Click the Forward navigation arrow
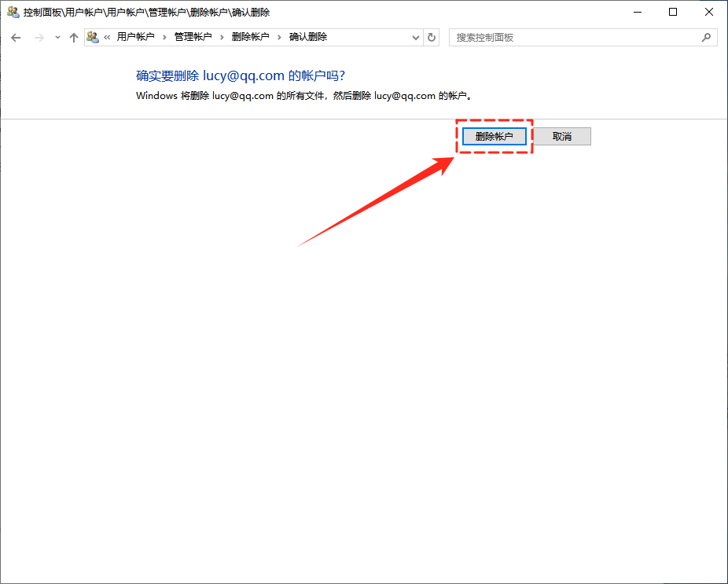 (39, 38)
